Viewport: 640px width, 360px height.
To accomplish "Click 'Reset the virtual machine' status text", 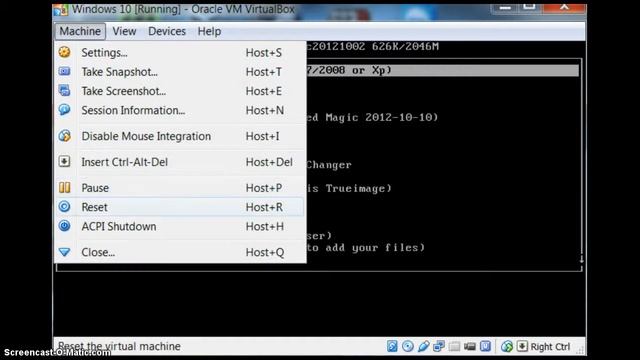I will pyautogui.click(x=119, y=346).
